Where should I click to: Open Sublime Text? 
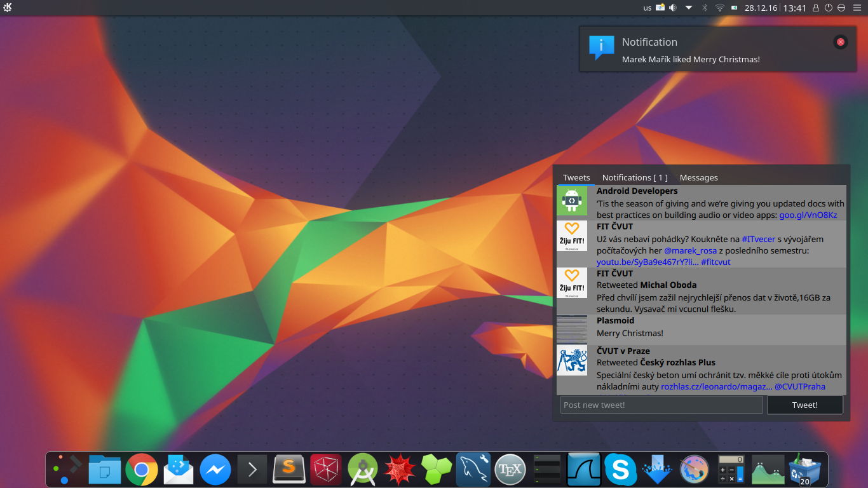click(289, 469)
